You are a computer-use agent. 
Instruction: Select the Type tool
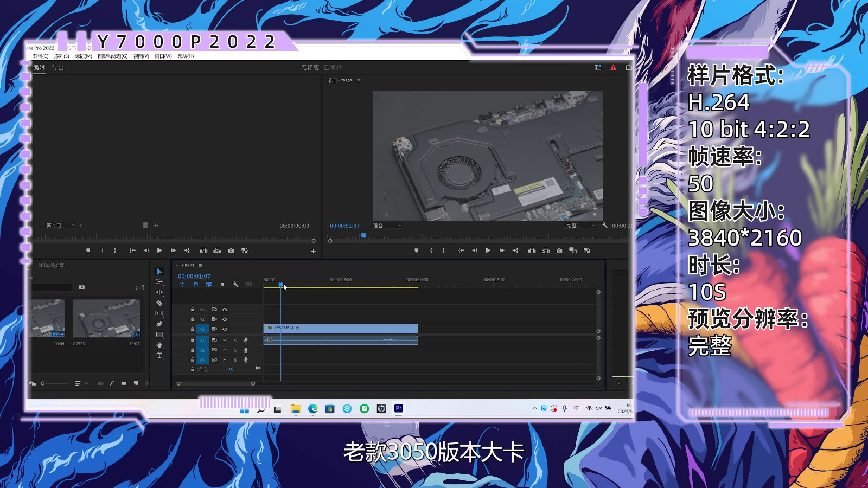tap(159, 356)
